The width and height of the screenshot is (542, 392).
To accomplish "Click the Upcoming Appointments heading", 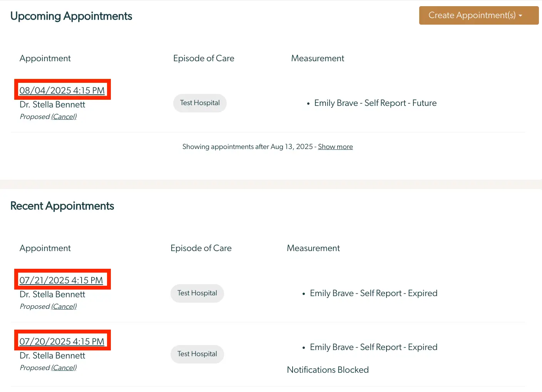I will point(71,16).
